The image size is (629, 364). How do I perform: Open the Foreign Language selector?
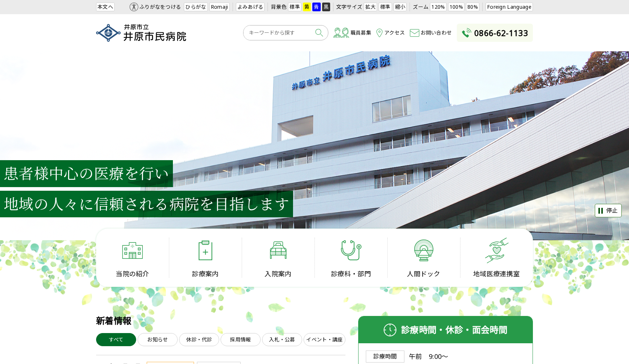(x=509, y=7)
